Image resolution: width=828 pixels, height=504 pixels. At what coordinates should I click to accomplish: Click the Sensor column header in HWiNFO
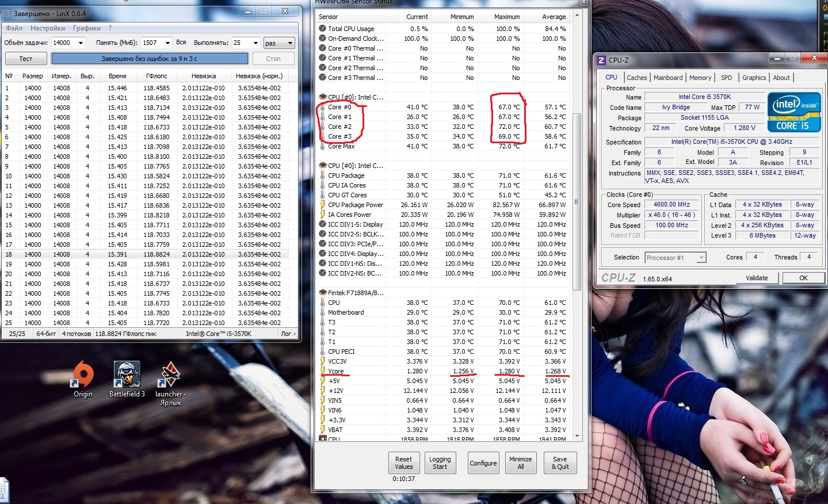351,17
